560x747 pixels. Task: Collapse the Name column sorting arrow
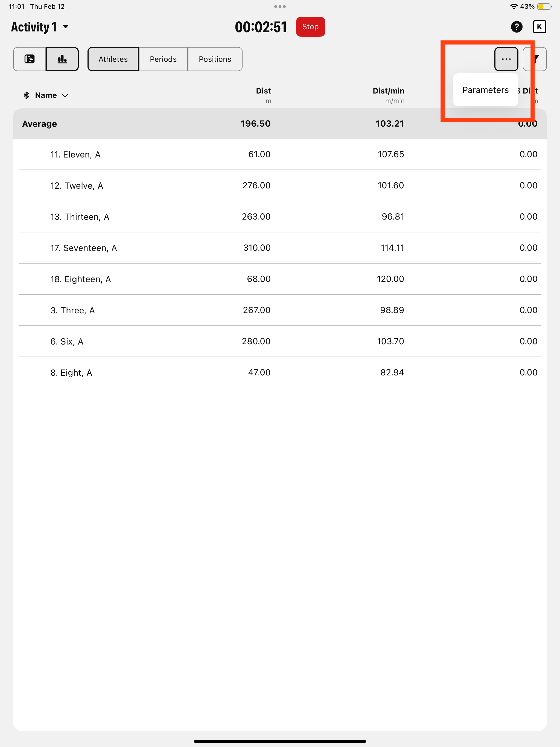click(x=65, y=96)
